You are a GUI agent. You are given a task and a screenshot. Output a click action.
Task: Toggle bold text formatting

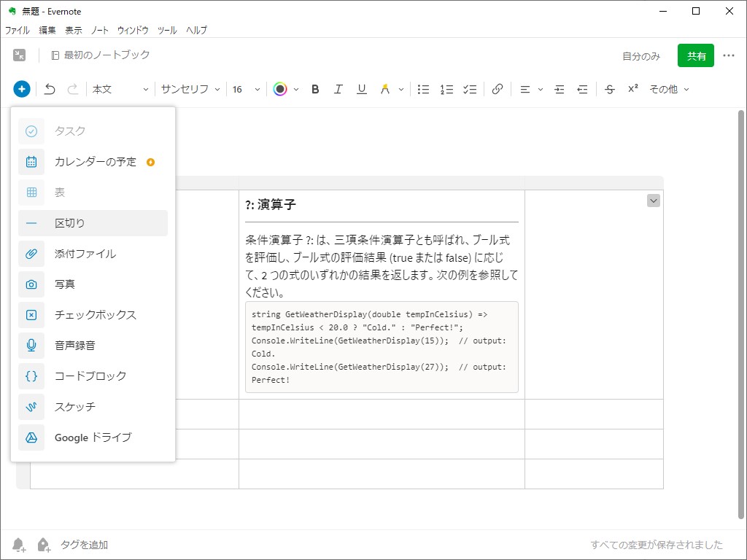pyautogui.click(x=314, y=88)
